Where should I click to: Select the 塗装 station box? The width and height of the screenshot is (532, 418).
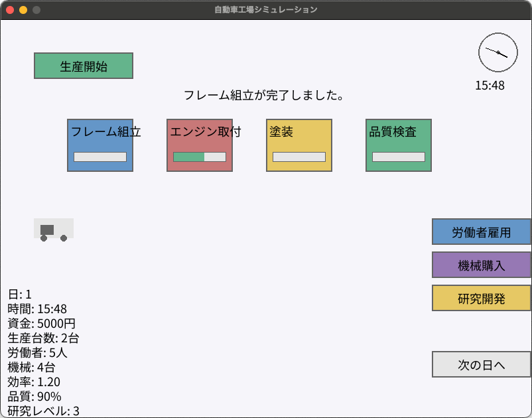point(299,145)
